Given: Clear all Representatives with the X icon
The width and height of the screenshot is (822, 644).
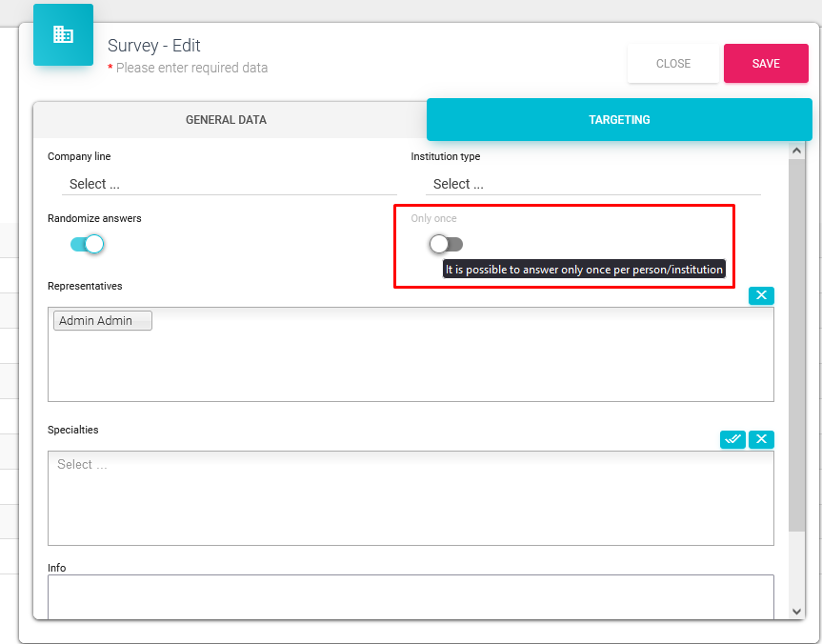Looking at the screenshot, I should 761,295.
